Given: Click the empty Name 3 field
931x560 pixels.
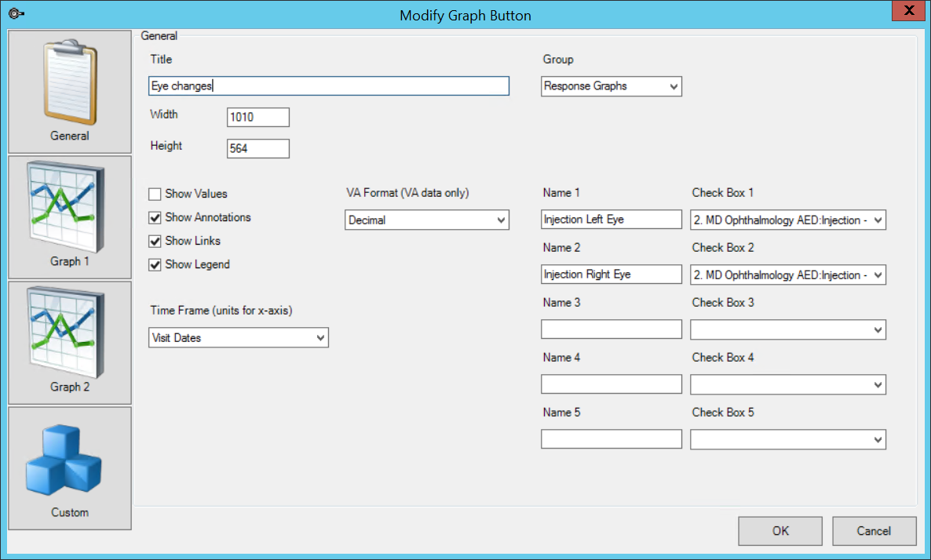Looking at the screenshot, I should (612, 329).
